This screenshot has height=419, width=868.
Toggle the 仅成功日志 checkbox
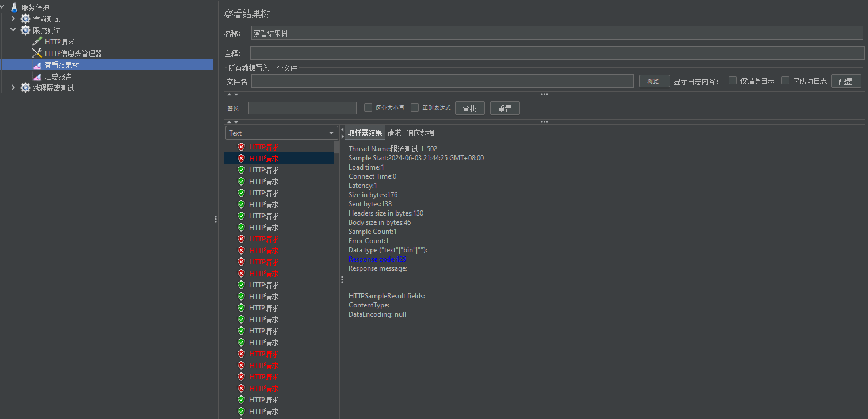pyautogui.click(x=785, y=80)
